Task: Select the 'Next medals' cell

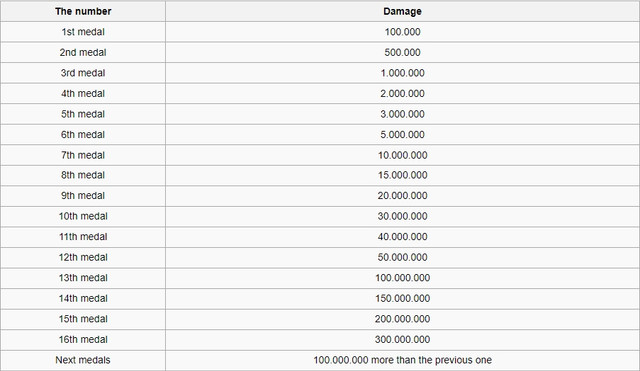Action: tap(83, 360)
